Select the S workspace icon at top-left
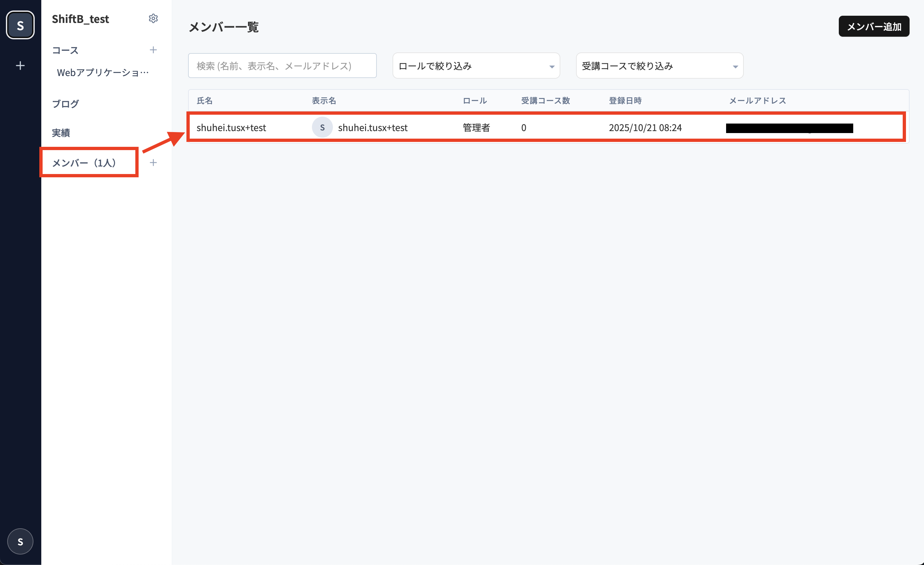 click(20, 25)
